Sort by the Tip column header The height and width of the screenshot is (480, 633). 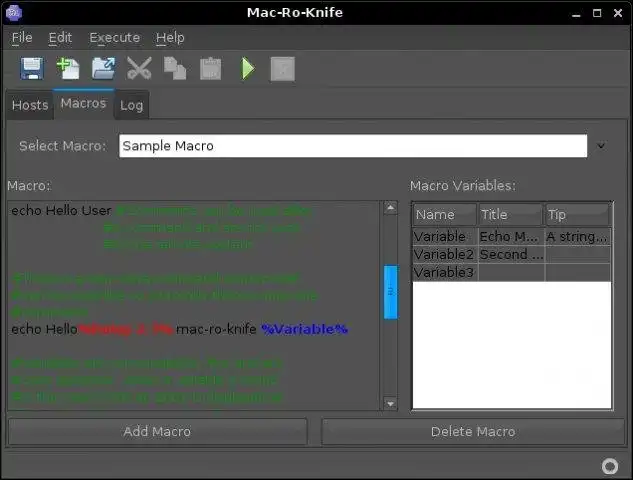(577, 214)
